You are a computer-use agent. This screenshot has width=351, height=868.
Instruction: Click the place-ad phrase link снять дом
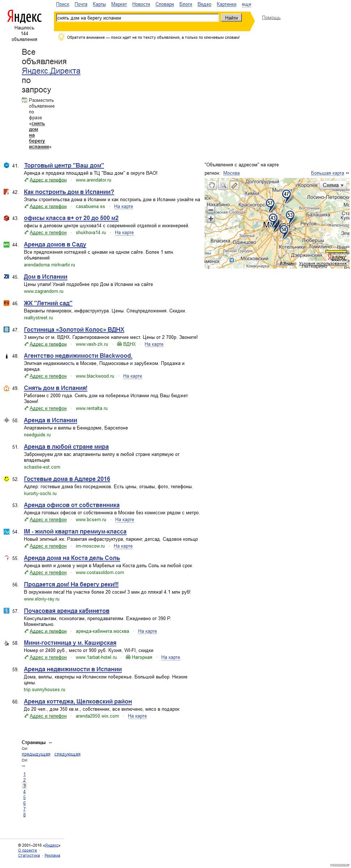pos(37,135)
